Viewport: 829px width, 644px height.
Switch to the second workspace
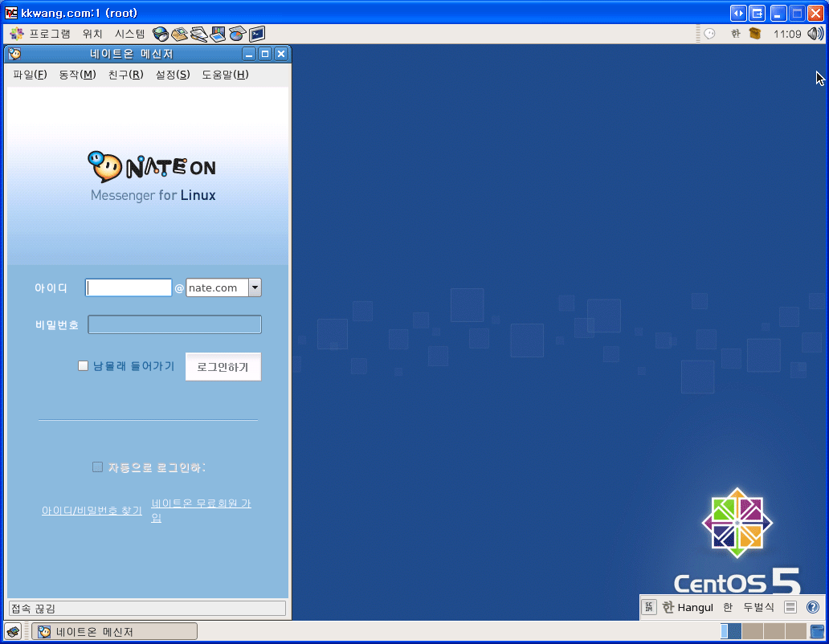[x=753, y=631]
